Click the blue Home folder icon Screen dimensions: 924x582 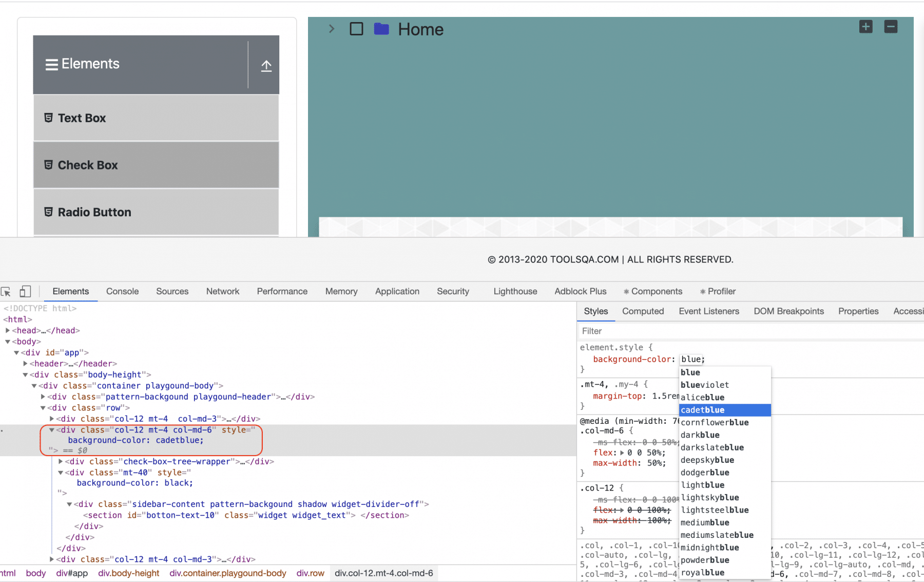click(381, 29)
